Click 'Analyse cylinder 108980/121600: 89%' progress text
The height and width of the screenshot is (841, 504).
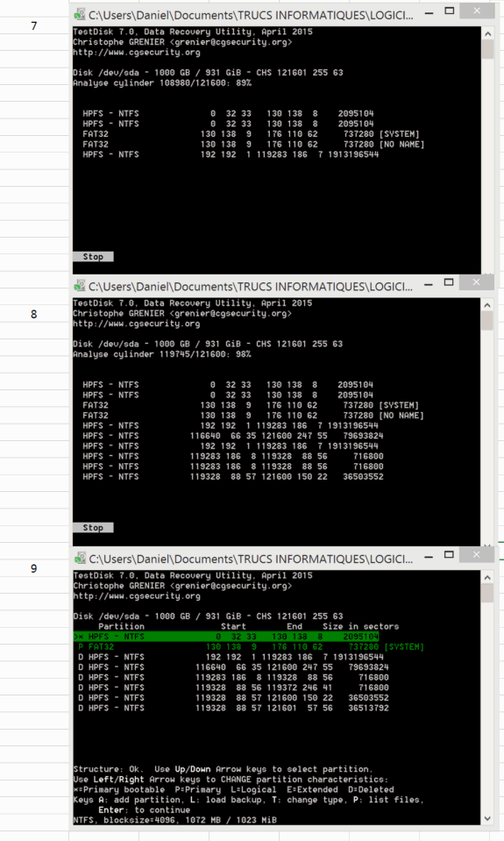tap(162, 83)
